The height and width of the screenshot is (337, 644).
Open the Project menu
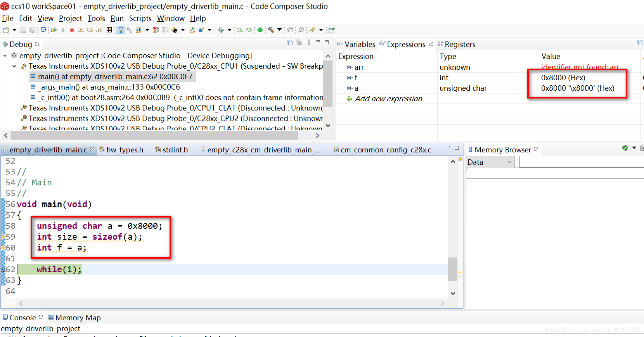point(70,18)
